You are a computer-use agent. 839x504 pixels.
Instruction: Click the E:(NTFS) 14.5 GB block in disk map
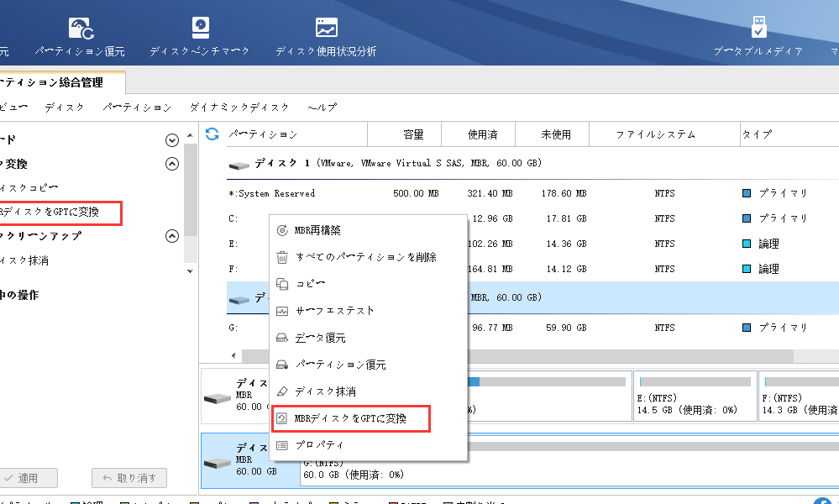(x=695, y=396)
